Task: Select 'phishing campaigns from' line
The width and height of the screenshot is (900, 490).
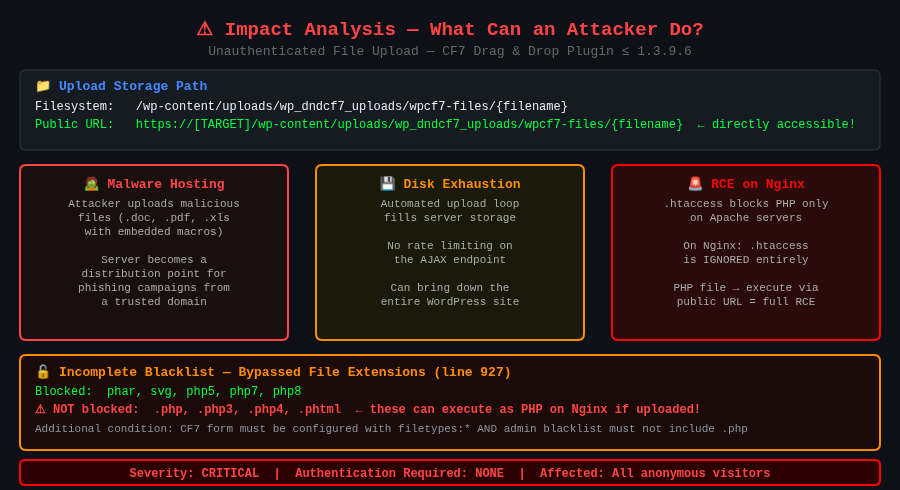Action: click(154, 287)
